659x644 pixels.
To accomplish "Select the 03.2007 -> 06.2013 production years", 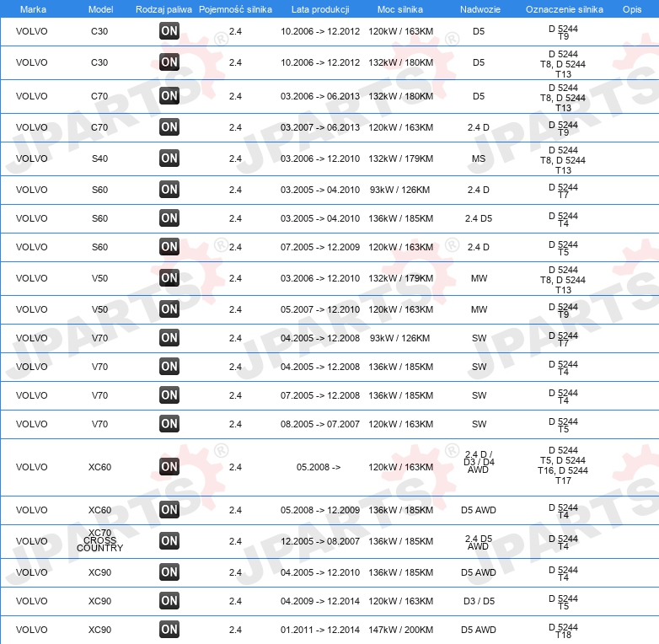I will [x=320, y=127].
